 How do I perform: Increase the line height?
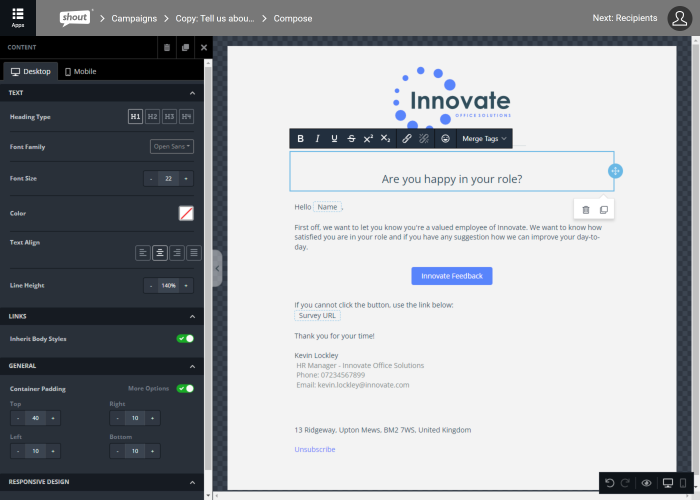[x=186, y=286]
